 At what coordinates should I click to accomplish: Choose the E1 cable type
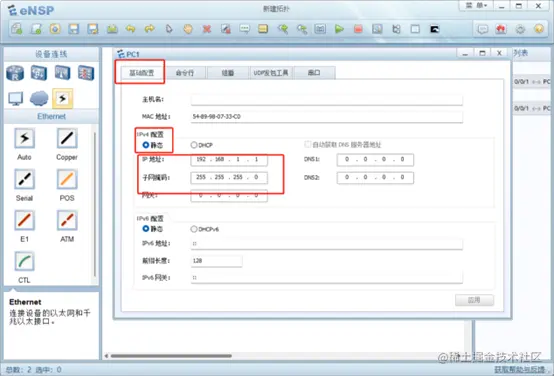24,220
